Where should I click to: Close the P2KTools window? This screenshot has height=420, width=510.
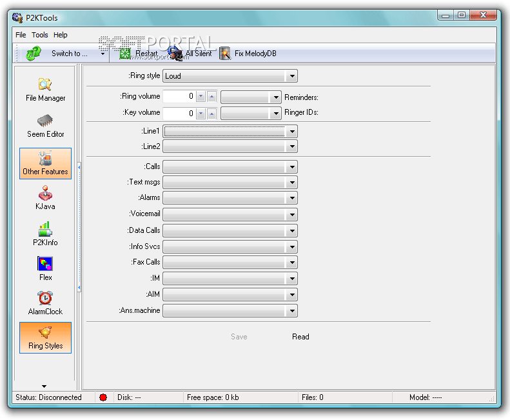[x=483, y=15]
